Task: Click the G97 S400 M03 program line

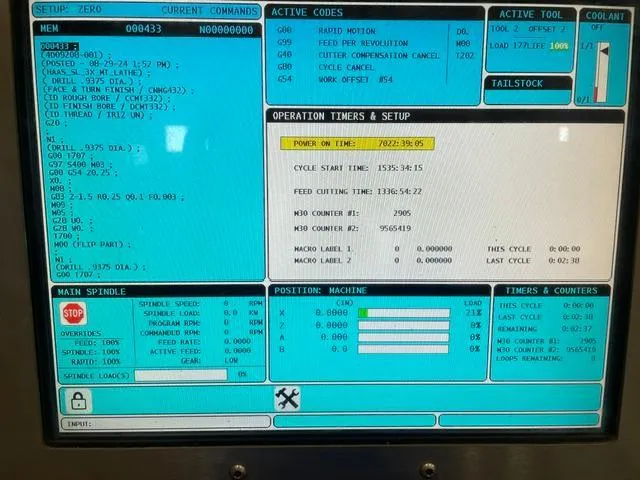Action: click(80, 164)
